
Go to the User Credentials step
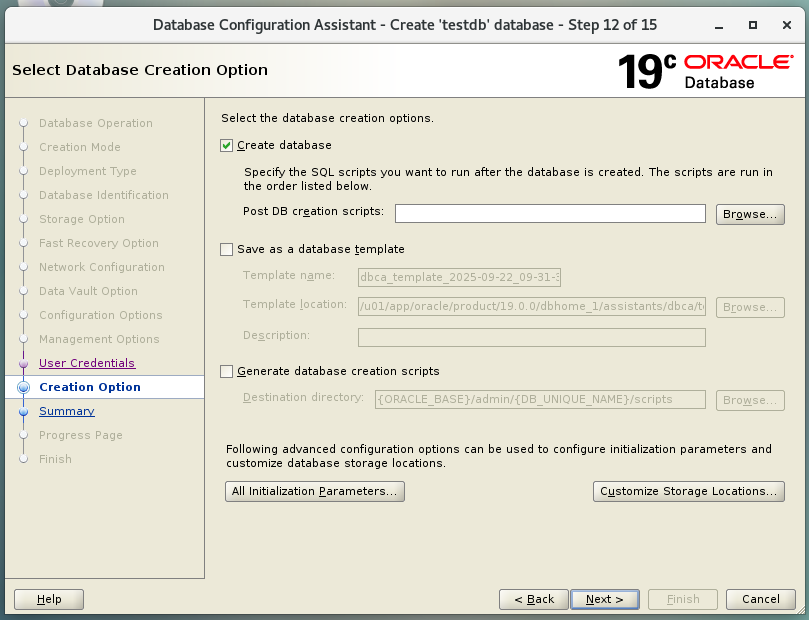87,363
